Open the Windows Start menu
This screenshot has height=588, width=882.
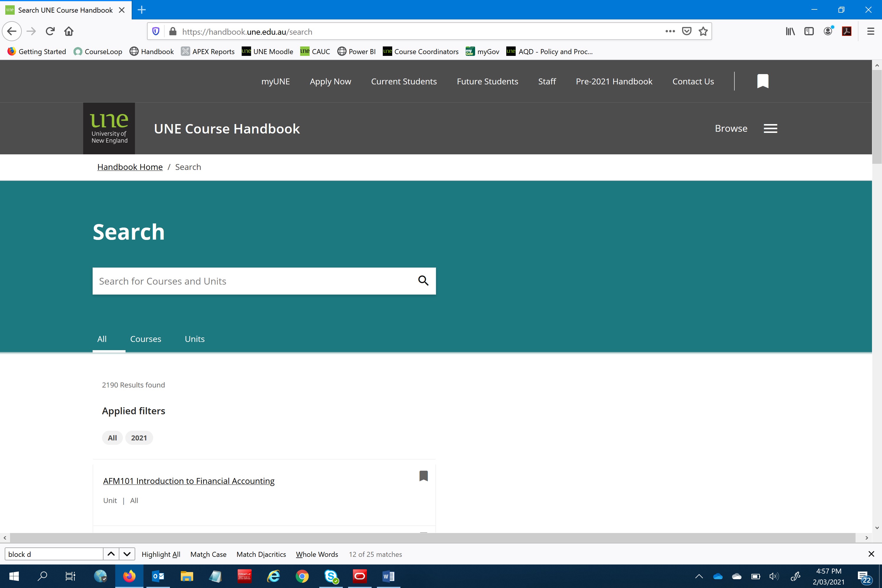click(x=14, y=576)
